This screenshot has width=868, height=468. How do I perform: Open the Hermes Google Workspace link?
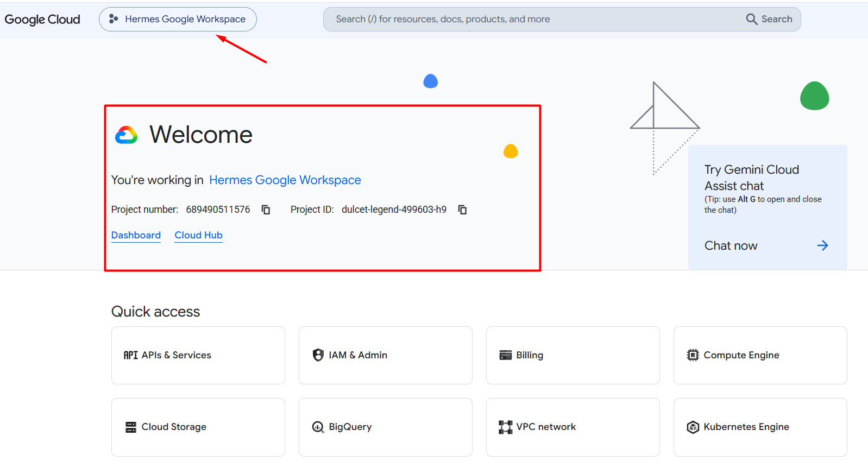point(285,180)
